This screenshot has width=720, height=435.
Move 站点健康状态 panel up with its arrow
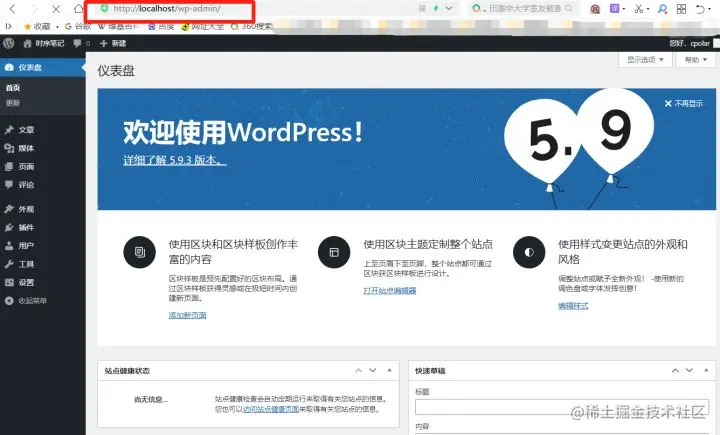[x=358, y=370]
